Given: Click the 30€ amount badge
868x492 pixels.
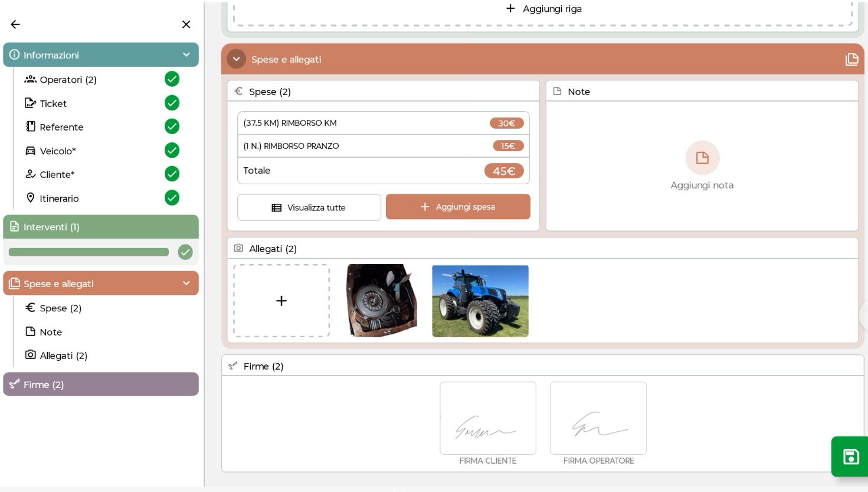Looking at the screenshot, I should [x=506, y=123].
